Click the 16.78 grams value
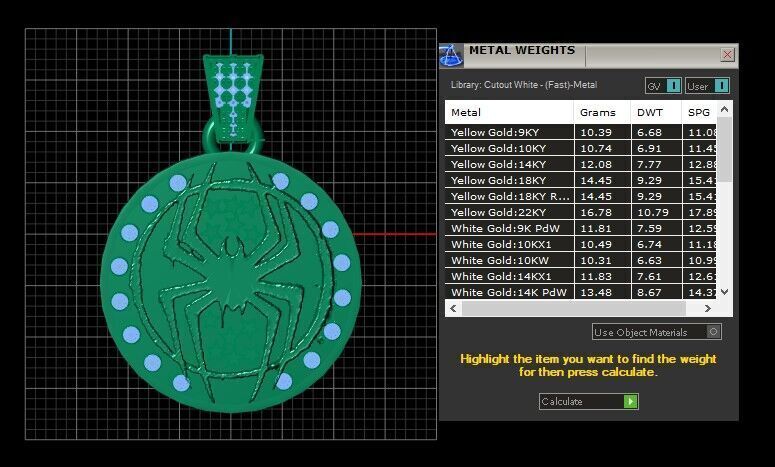775x467 pixels. pos(596,212)
